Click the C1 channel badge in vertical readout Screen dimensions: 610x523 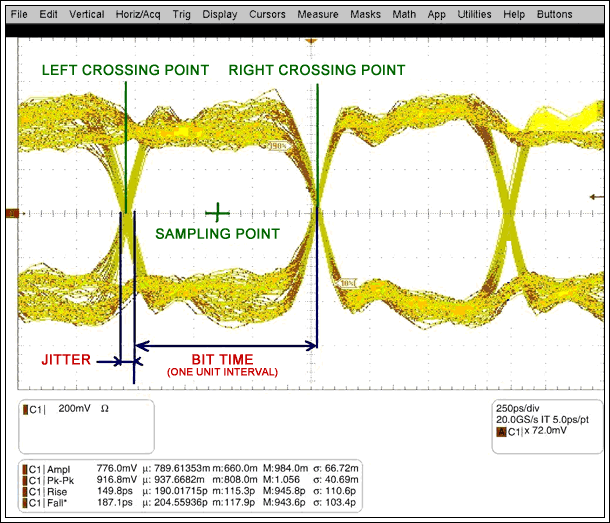(x=35, y=410)
